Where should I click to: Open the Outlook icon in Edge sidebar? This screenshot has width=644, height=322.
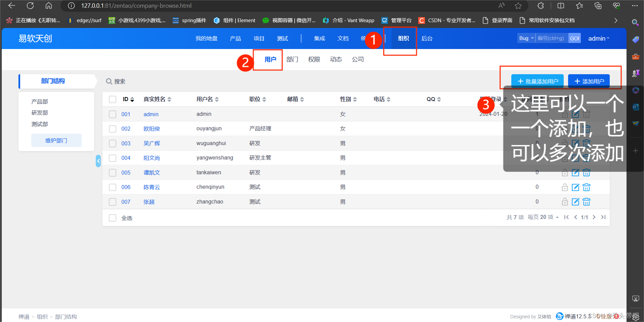(636, 107)
